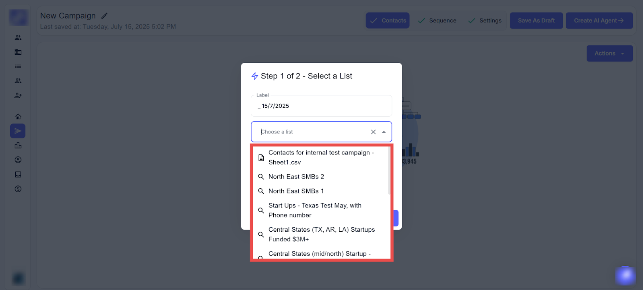The image size is (644, 290).
Task: Open the dollar-sign billing sidebar icon
Action: tap(18, 189)
